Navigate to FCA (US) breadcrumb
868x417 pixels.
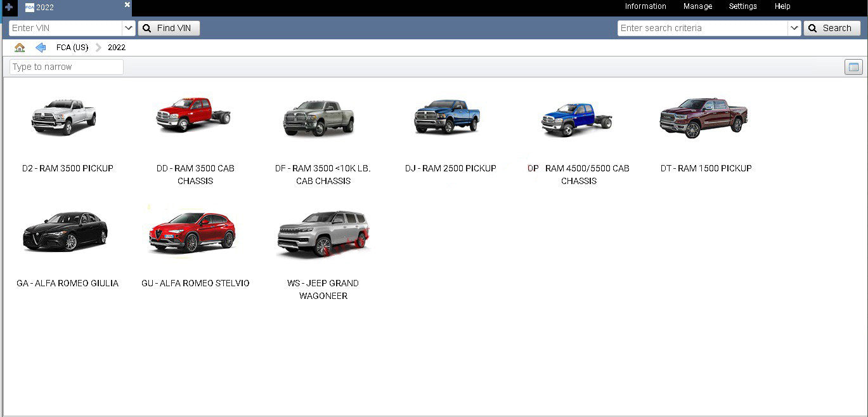72,48
